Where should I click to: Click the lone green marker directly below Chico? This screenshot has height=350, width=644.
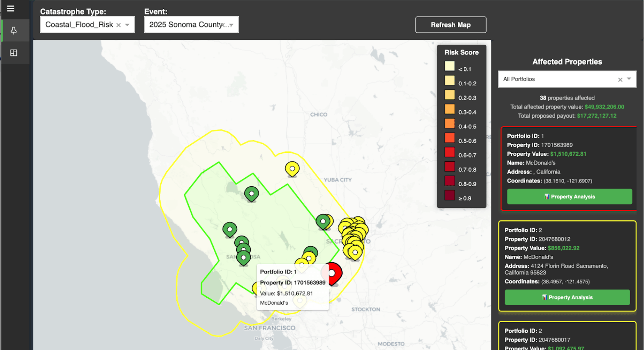[251, 194]
